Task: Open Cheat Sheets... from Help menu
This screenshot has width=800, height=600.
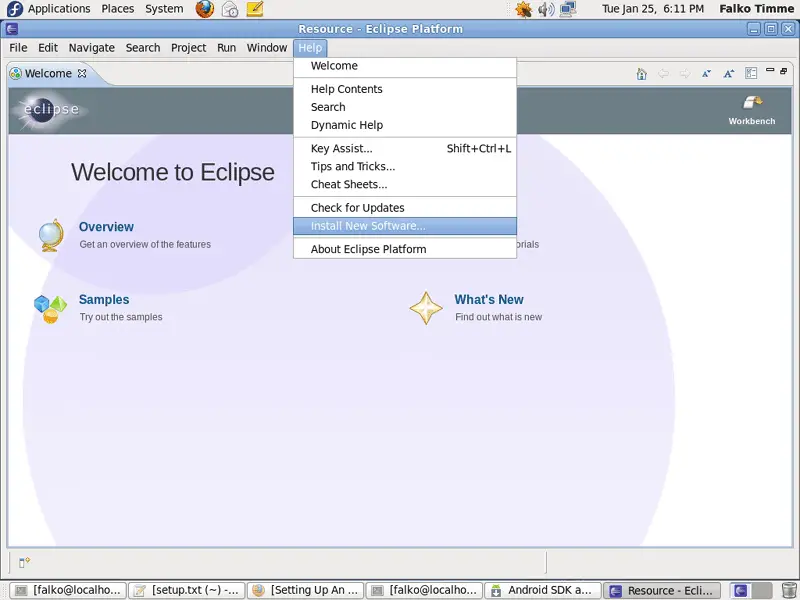Action: [x=405, y=184]
